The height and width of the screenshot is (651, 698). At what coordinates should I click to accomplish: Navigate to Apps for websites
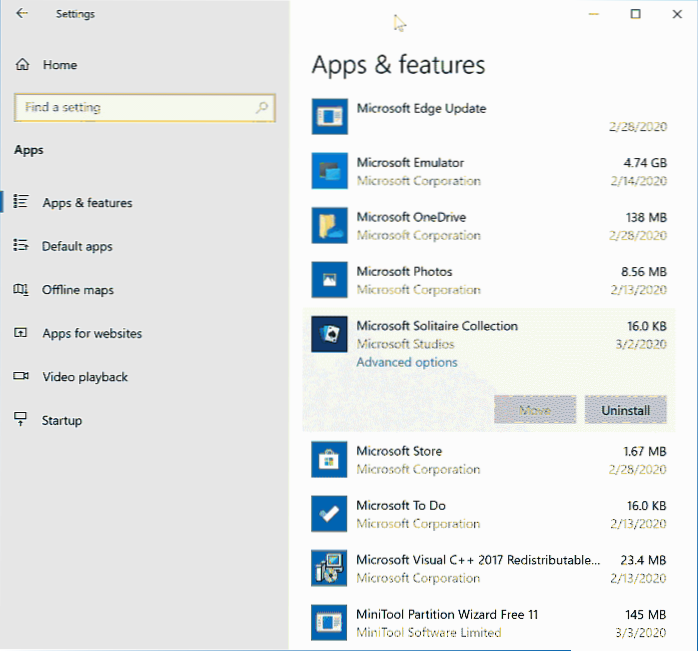pos(92,333)
